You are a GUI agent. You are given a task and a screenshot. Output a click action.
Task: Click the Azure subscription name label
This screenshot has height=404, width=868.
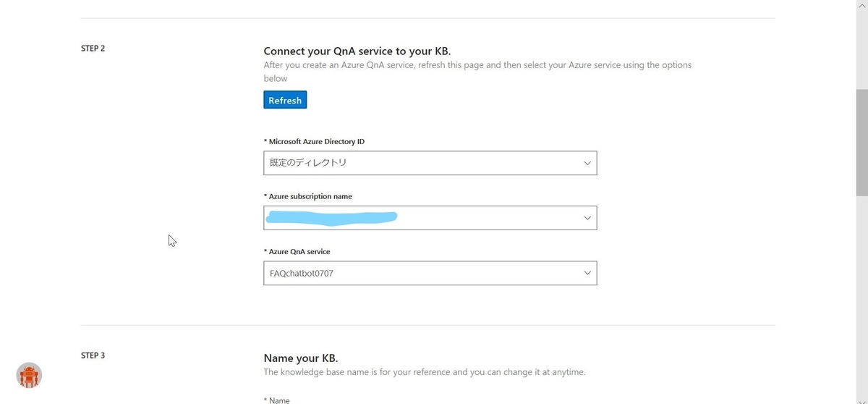[308, 196]
